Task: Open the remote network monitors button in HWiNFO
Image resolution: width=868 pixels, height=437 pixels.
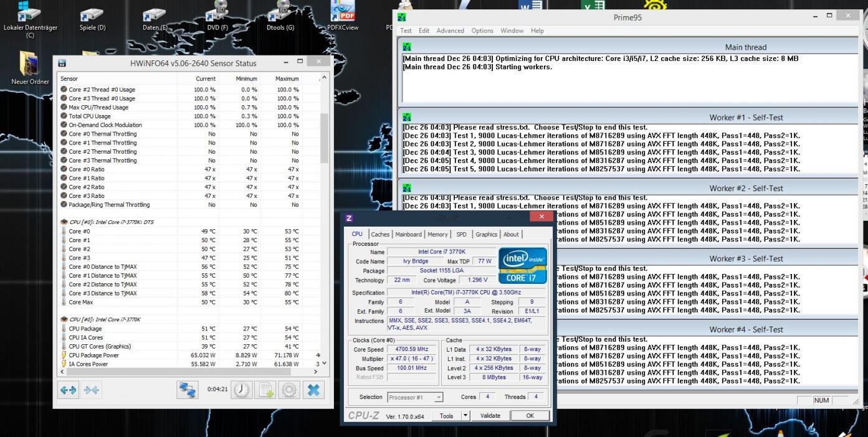Action: point(188,390)
